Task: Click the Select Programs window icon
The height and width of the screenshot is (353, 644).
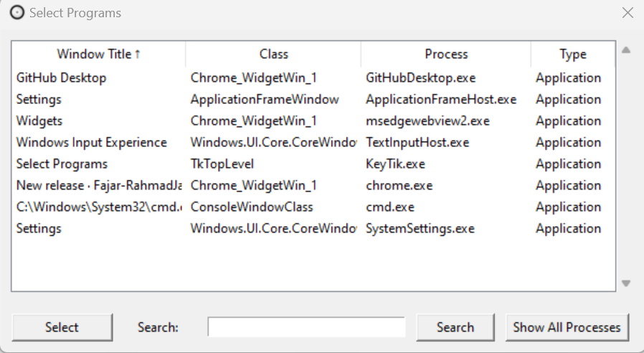Action: coord(16,13)
